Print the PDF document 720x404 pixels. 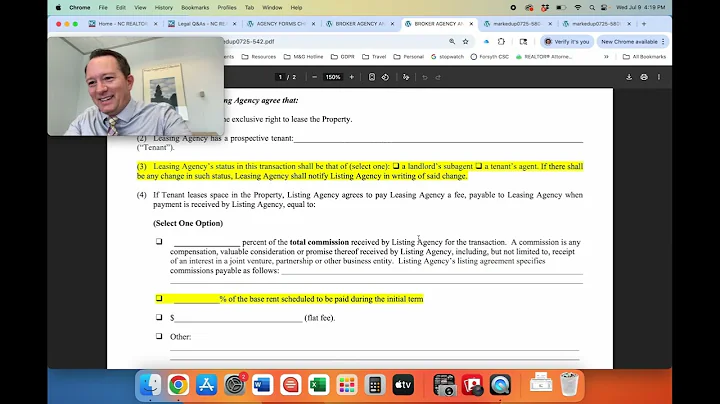[644, 77]
